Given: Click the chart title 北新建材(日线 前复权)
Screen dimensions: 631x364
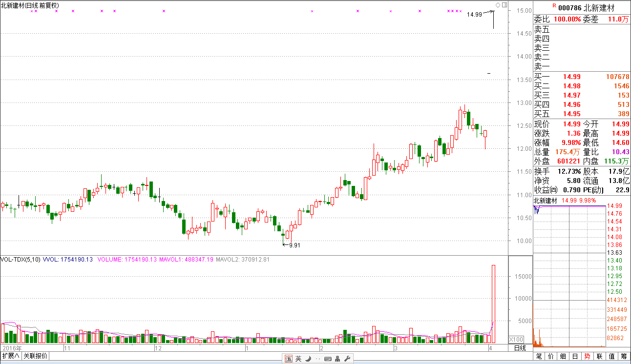Looking at the screenshot, I should click(x=30, y=5).
